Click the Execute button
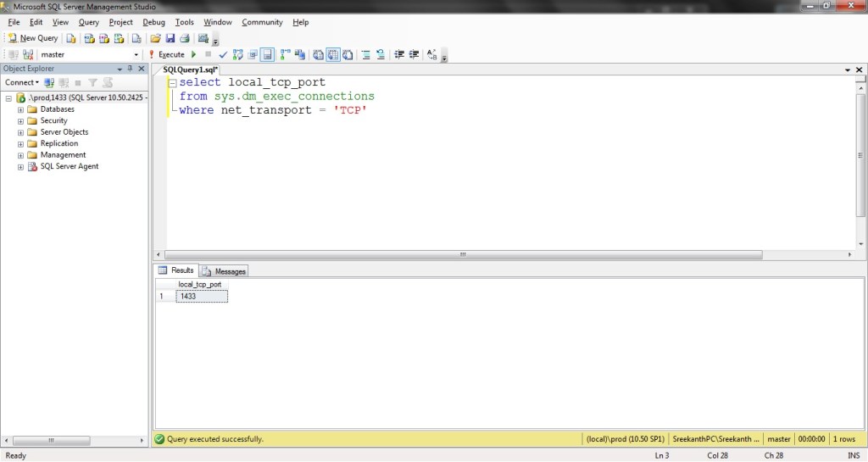Image resolution: width=868 pixels, height=462 pixels. [166, 54]
